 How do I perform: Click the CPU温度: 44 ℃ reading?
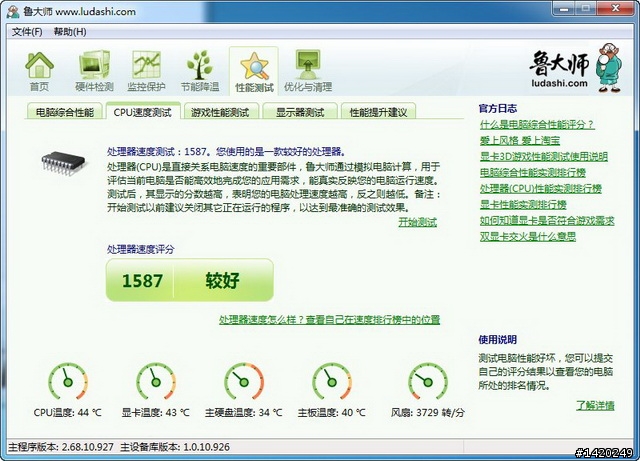pyautogui.click(x=67, y=412)
